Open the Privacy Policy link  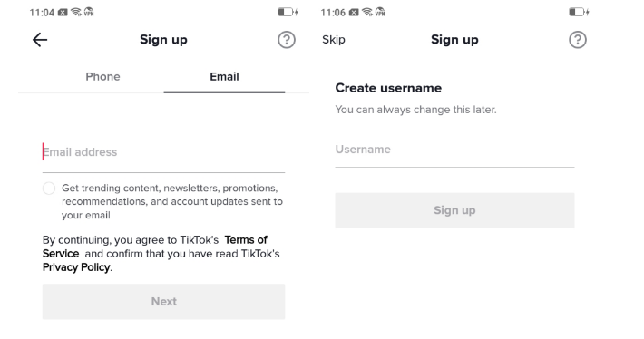click(76, 267)
